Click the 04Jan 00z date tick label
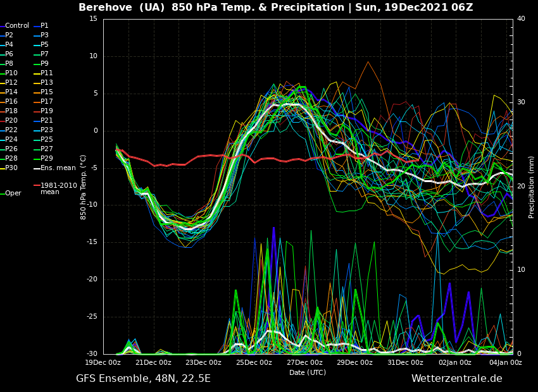Image resolution: width=538 pixels, height=392 pixels. [506, 363]
